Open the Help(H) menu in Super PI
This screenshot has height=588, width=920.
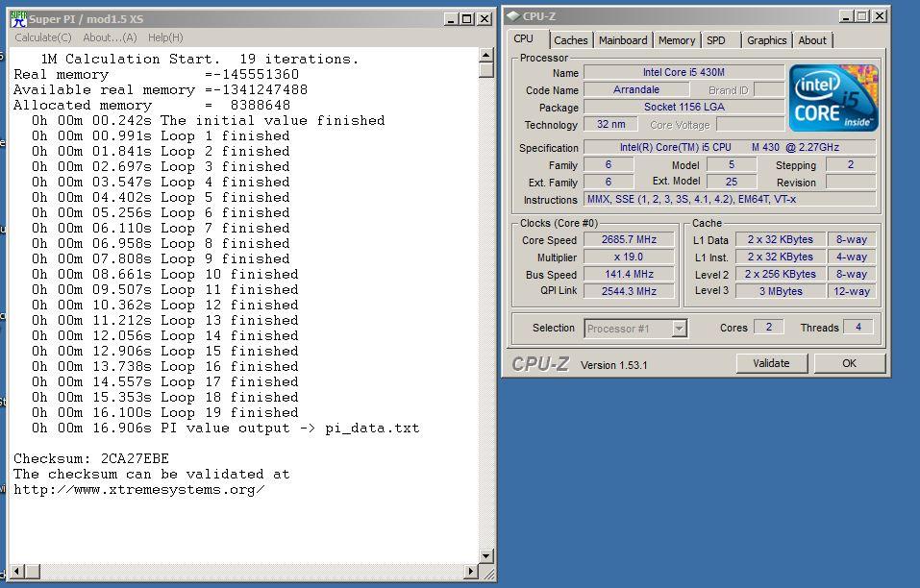click(165, 37)
